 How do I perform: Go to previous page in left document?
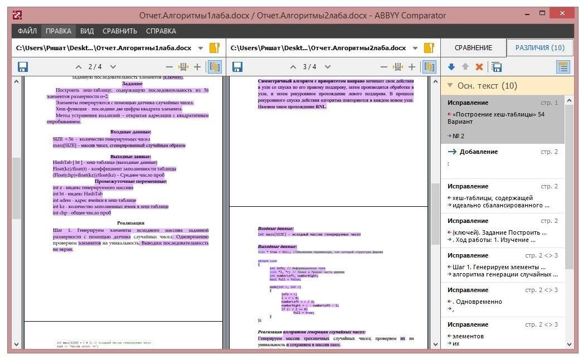pos(79,67)
